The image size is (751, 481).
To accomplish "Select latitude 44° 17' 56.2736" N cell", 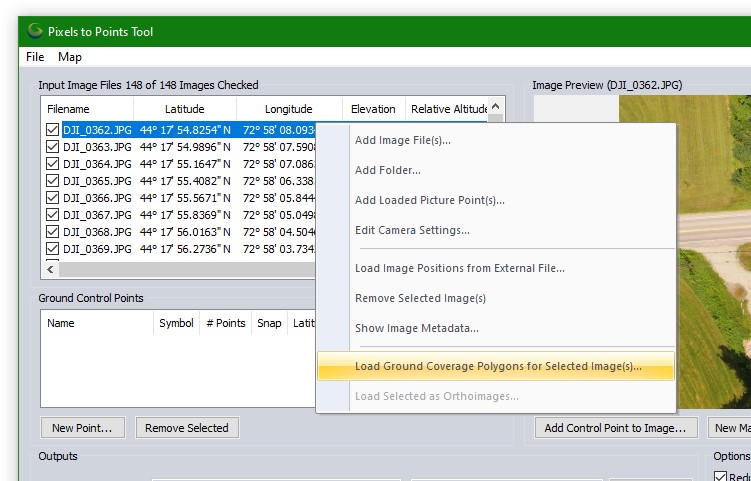I will pyautogui.click(x=185, y=249).
